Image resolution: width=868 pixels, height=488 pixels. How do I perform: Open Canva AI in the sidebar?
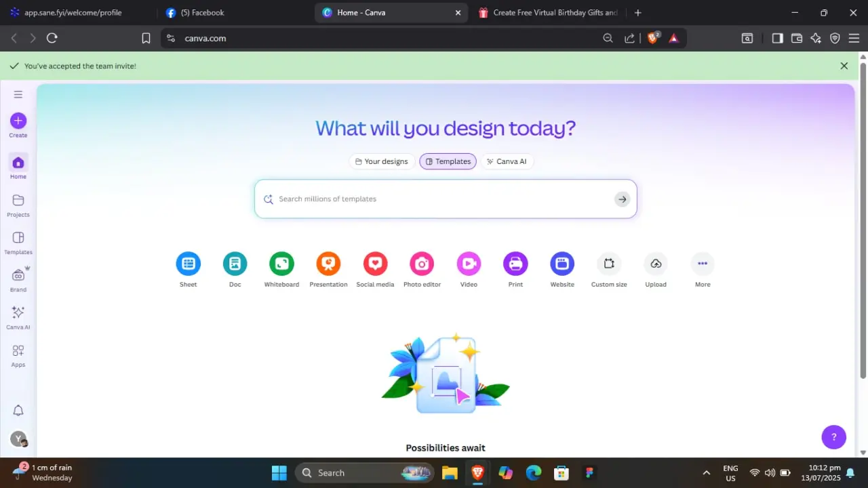[x=18, y=317]
